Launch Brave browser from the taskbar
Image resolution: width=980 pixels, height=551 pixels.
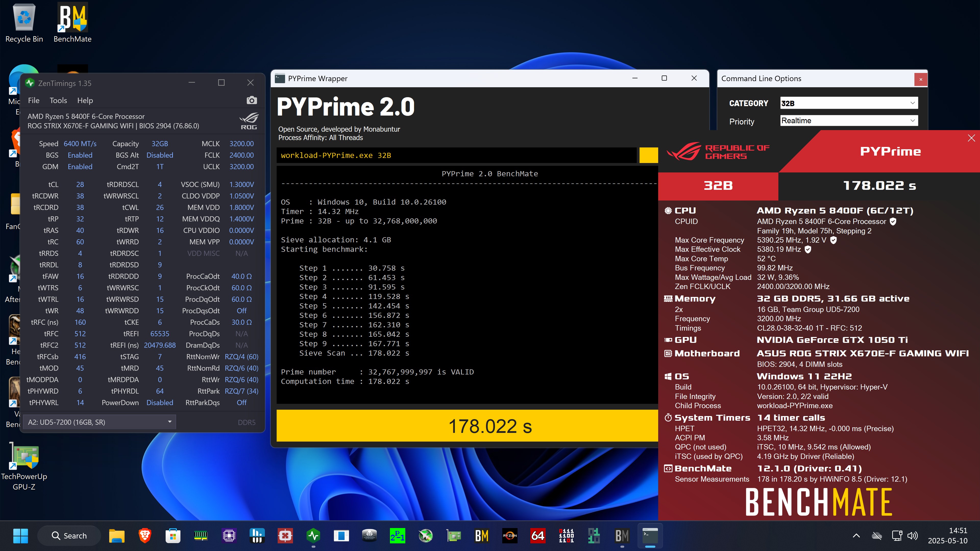(144, 536)
